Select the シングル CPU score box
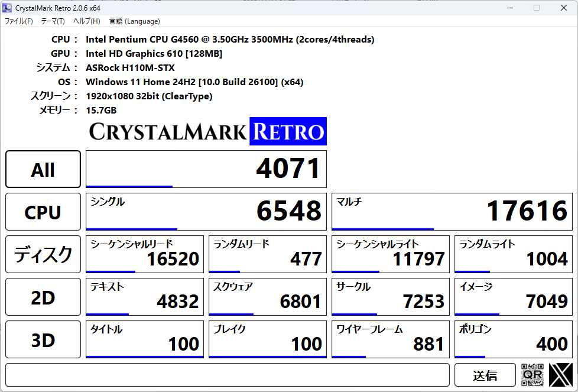578x392 pixels. click(x=206, y=212)
